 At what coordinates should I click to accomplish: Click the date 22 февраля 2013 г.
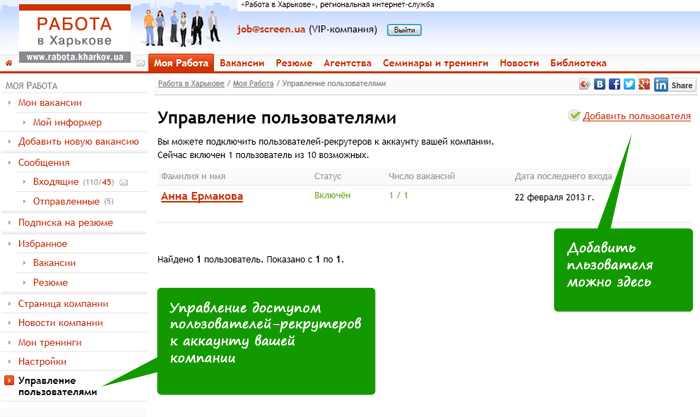click(554, 197)
